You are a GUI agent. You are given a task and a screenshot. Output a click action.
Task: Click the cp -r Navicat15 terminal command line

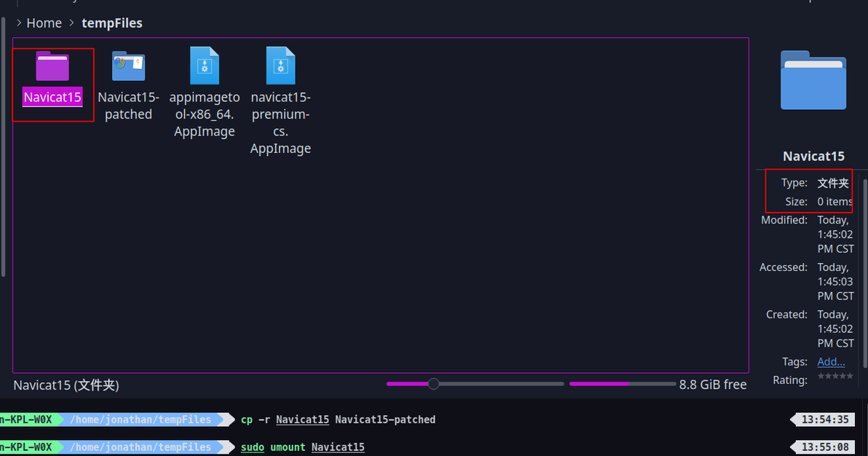tap(338, 420)
